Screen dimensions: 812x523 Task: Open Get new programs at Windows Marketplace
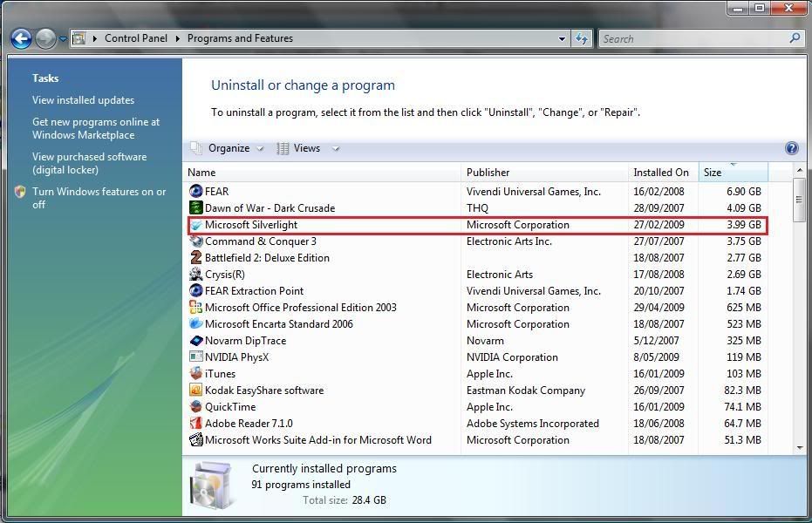96,128
